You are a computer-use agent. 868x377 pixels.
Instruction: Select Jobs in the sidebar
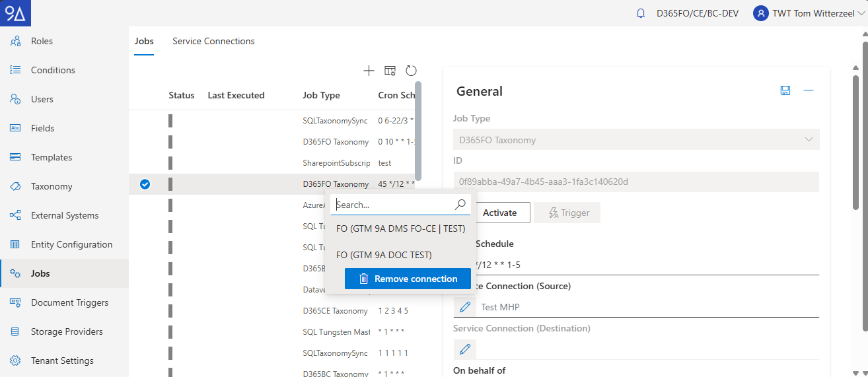point(64,273)
